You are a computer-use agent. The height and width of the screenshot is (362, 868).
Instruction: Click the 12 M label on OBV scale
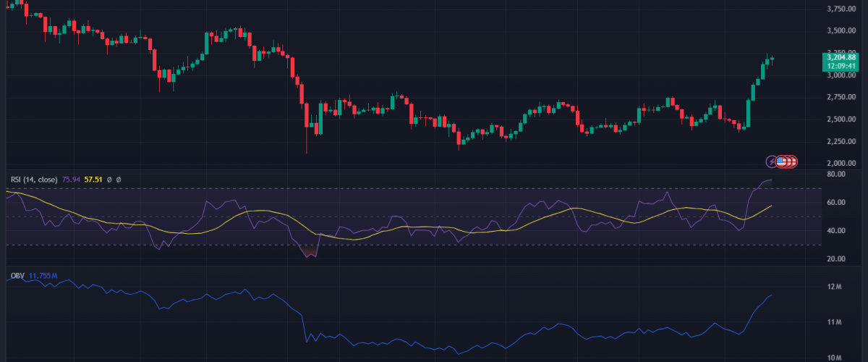[x=833, y=287]
